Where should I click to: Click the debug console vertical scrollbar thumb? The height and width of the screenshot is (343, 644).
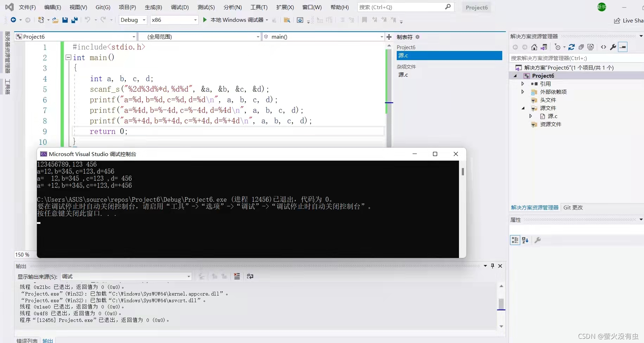click(463, 171)
